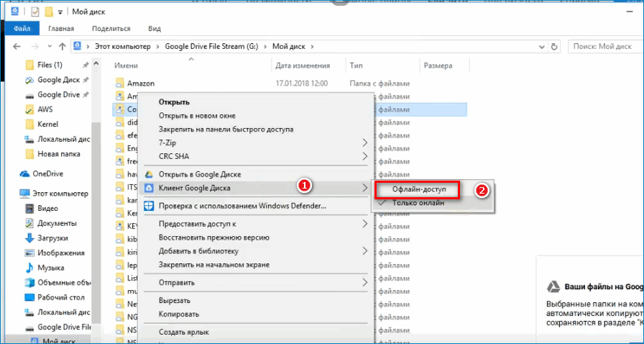Screen dimensions: 644x344
Task: Click the Загрузки download arrow icon
Action: (x=29, y=238)
